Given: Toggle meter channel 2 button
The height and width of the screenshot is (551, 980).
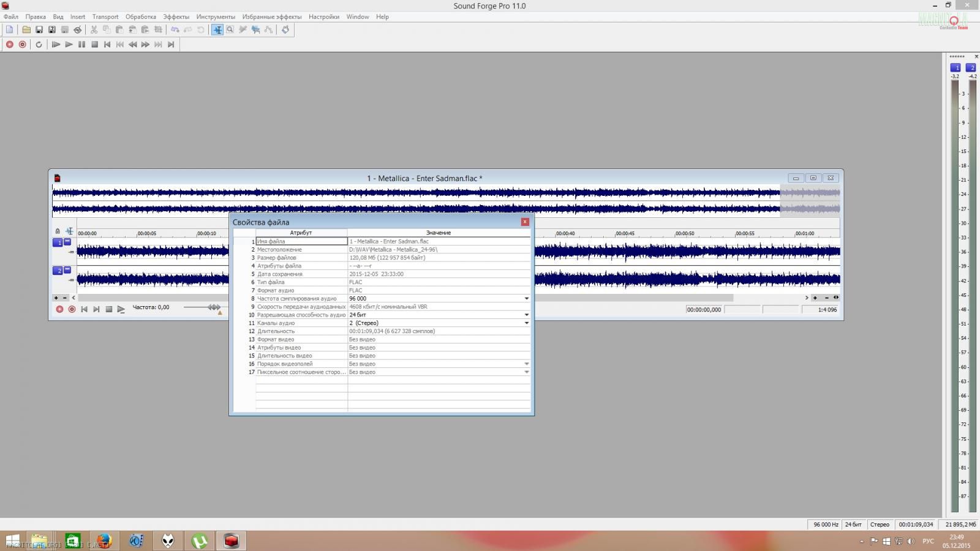Looking at the screenshot, I should (971, 67).
